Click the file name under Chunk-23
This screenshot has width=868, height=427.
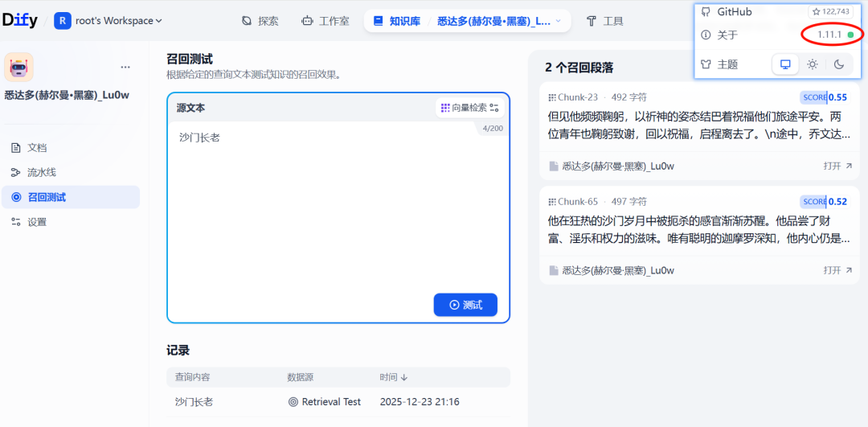coord(618,166)
